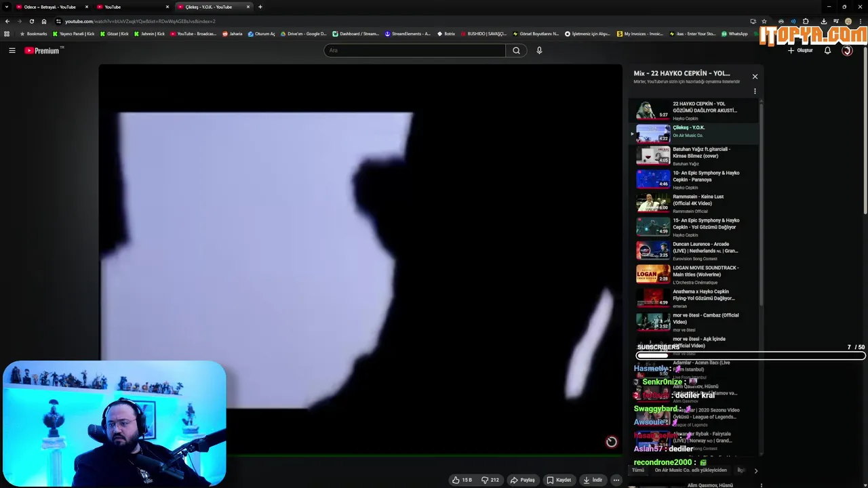Viewport: 868px width, 488px height.
Task: Play 22 HAYKO CEPKİN - YOL GÖZÜMÜ playlist item
Action: click(693, 110)
